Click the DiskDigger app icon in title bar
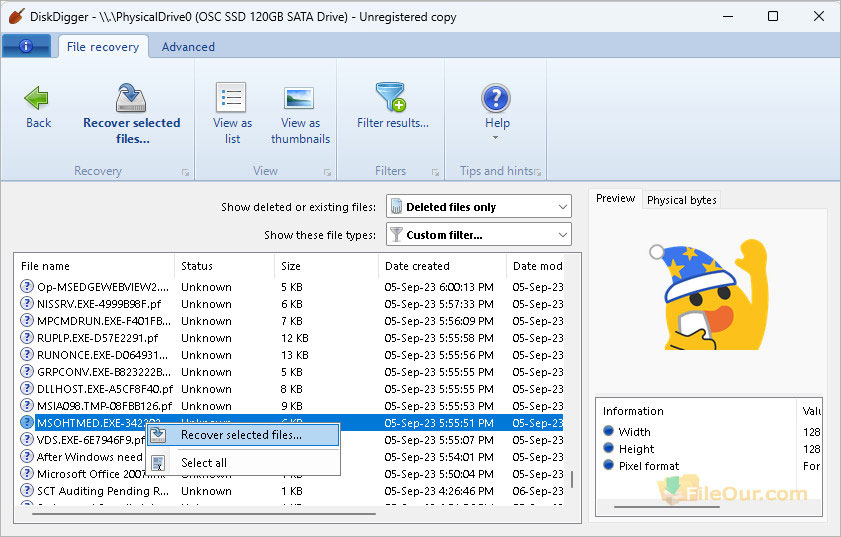Viewport: 841px width, 537px height. (x=16, y=16)
